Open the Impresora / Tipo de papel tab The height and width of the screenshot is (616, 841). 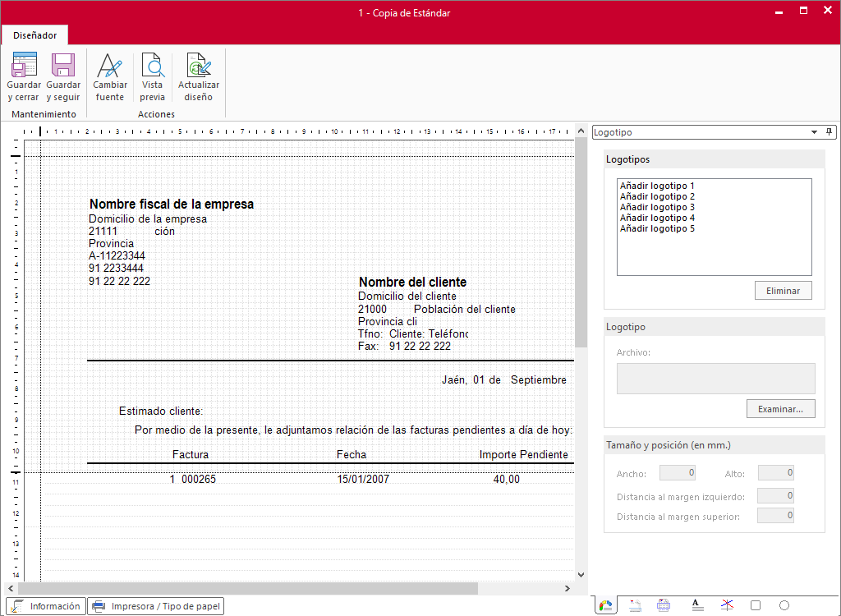point(155,606)
